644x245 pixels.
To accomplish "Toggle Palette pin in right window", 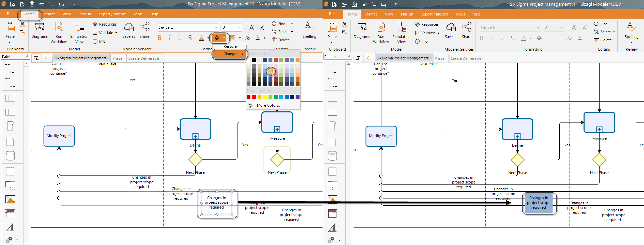I will coord(349,57).
